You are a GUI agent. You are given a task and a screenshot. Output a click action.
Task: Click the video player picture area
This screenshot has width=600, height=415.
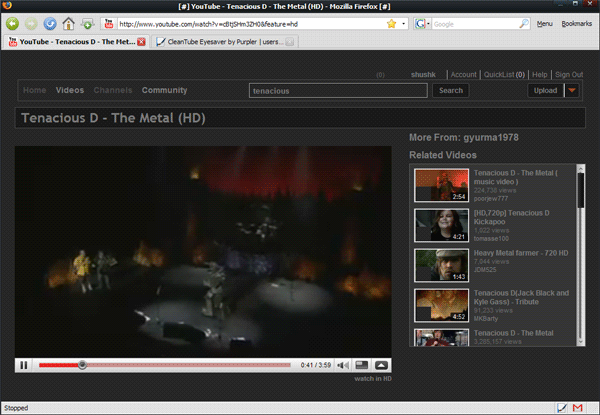click(x=203, y=252)
